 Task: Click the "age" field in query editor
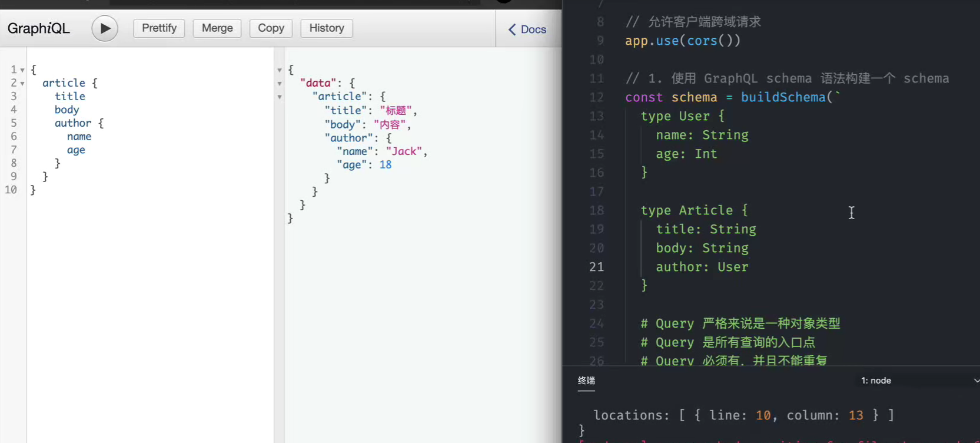[76, 150]
